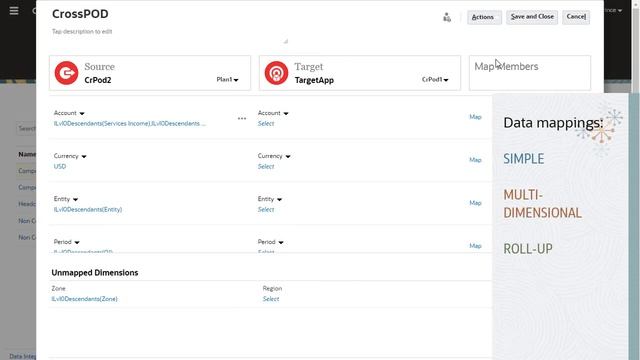Click Save and Close button
Screen dimensions: 640x360
point(532,17)
